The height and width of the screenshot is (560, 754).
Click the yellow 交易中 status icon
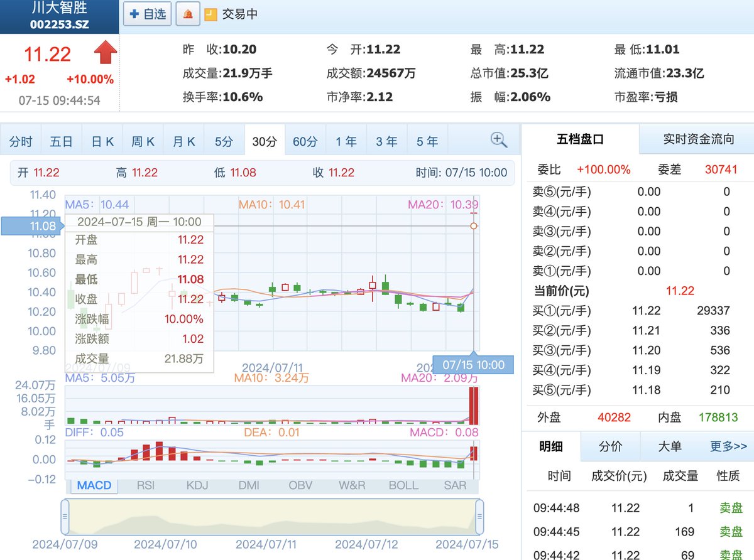point(211,14)
